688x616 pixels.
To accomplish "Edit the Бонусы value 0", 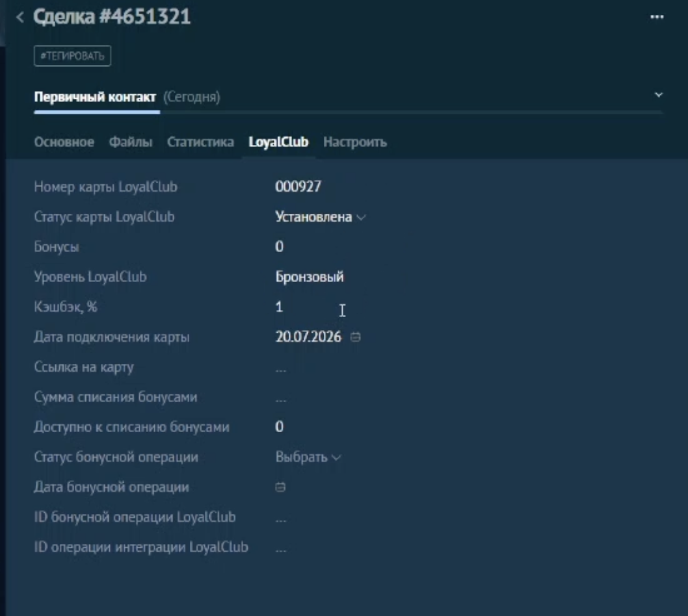I will 280,247.
